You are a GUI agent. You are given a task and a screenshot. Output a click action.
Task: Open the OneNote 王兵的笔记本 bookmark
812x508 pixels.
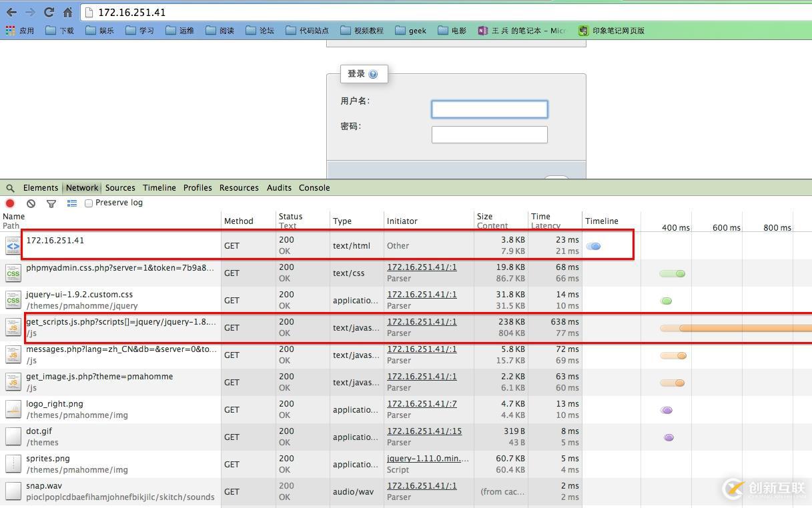522,31
